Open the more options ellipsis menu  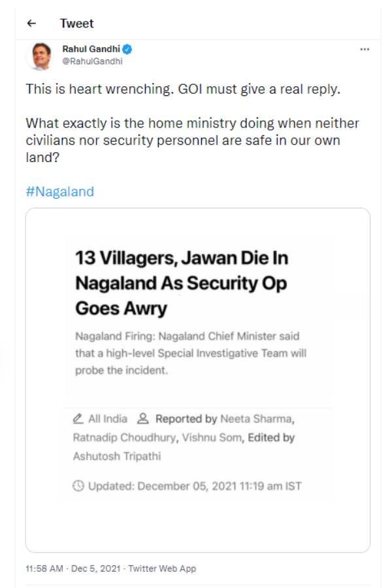365,50
